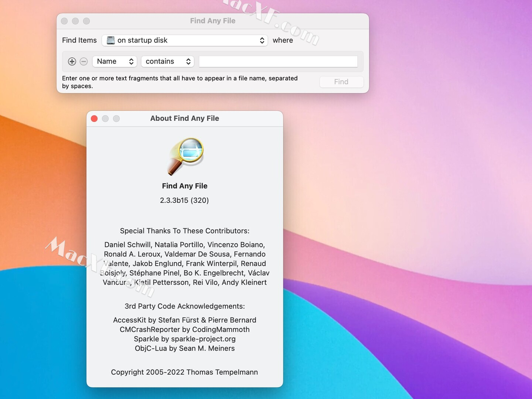Click the stepper arrows on the contains dropdown
The height and width of the screenshot is (399, 532).
[x=188, y=61]
